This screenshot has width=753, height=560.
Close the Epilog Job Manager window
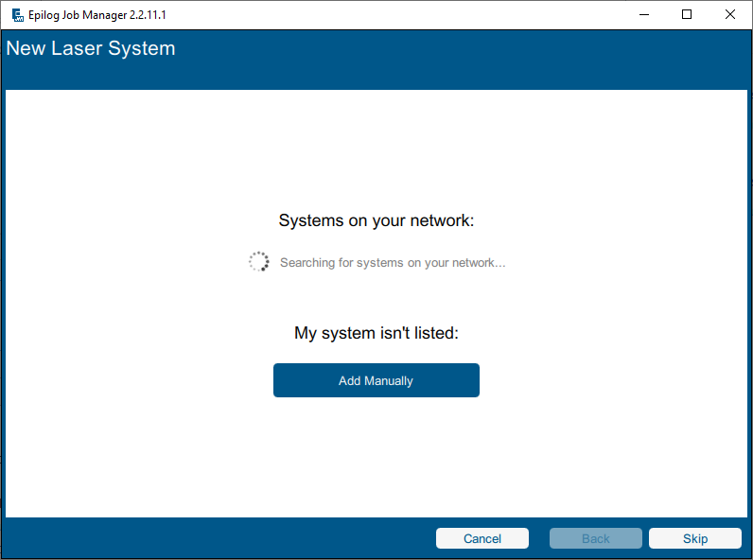tap(730, 15)
